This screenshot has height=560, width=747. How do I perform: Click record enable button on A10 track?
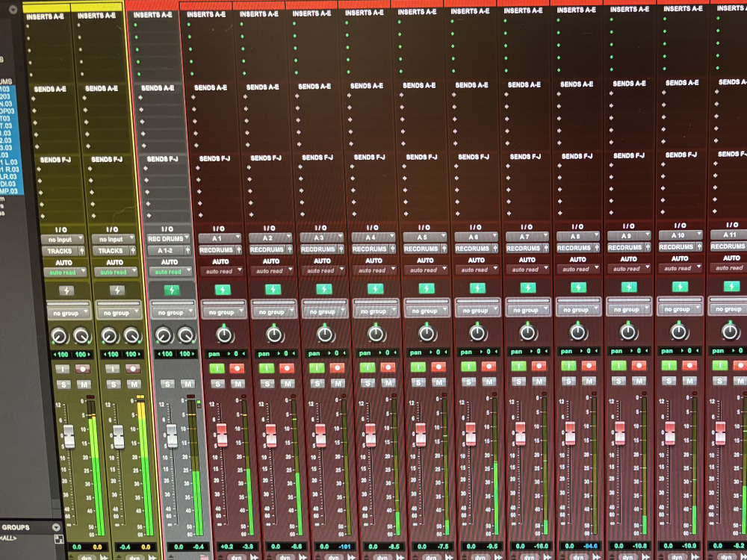pyautogui.click(x=689, y=365)
